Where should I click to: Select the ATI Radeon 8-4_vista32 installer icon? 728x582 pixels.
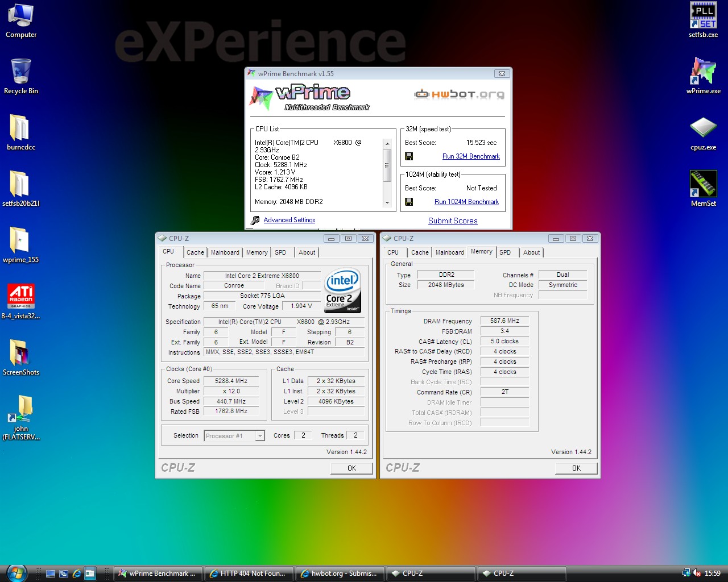21,301
